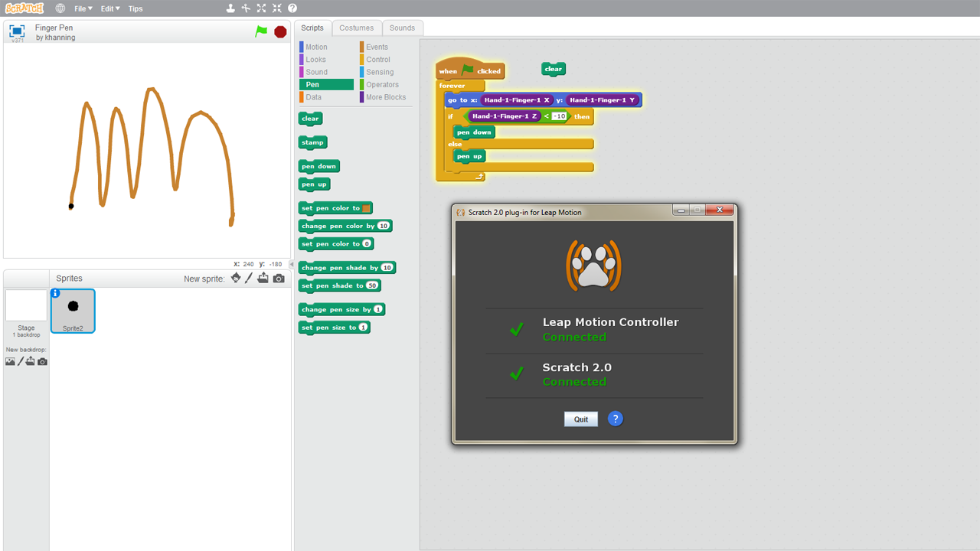Switch to the Costumes tab

click(x=357, y=28)
